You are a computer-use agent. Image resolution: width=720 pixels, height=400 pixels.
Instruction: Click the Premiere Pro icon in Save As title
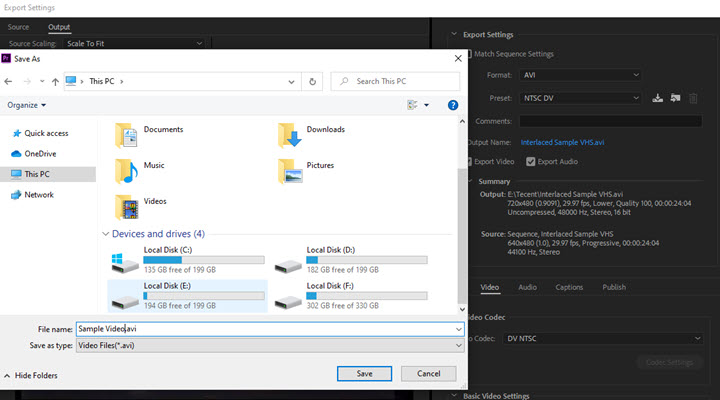pos(6,58)
